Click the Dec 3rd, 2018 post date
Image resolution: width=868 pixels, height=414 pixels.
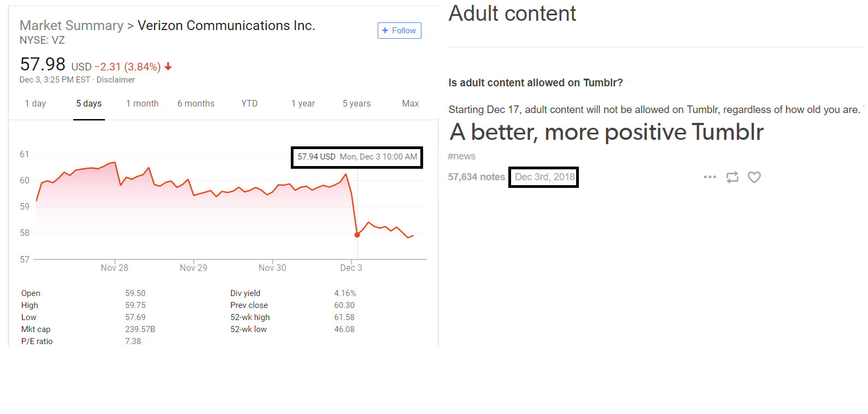click(544, 177)
